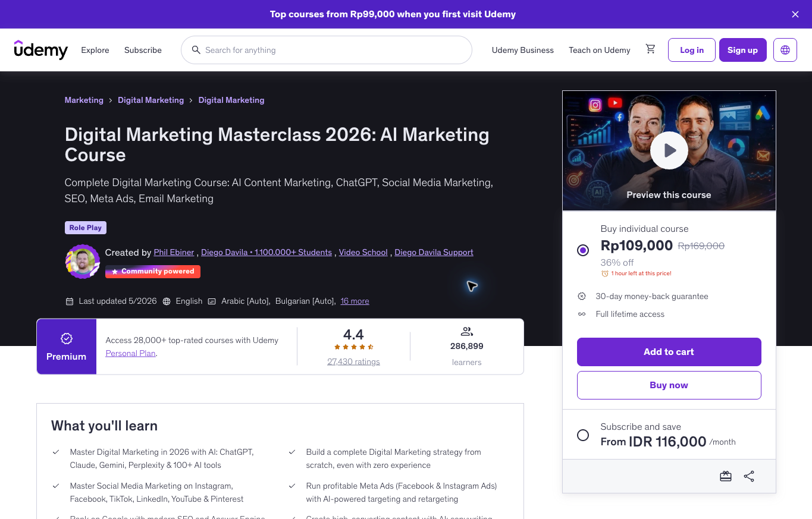
Task: Close the top promotional banner
Action: [795, 14]
